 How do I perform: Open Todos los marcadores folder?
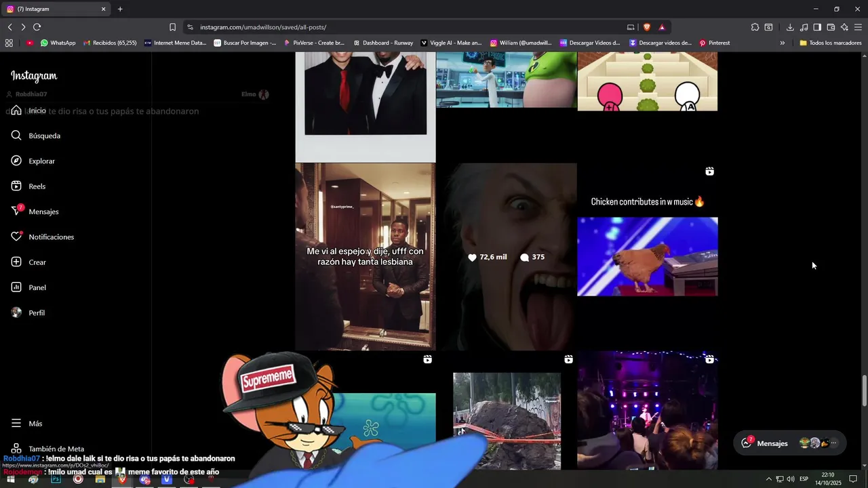pos(831,43)
